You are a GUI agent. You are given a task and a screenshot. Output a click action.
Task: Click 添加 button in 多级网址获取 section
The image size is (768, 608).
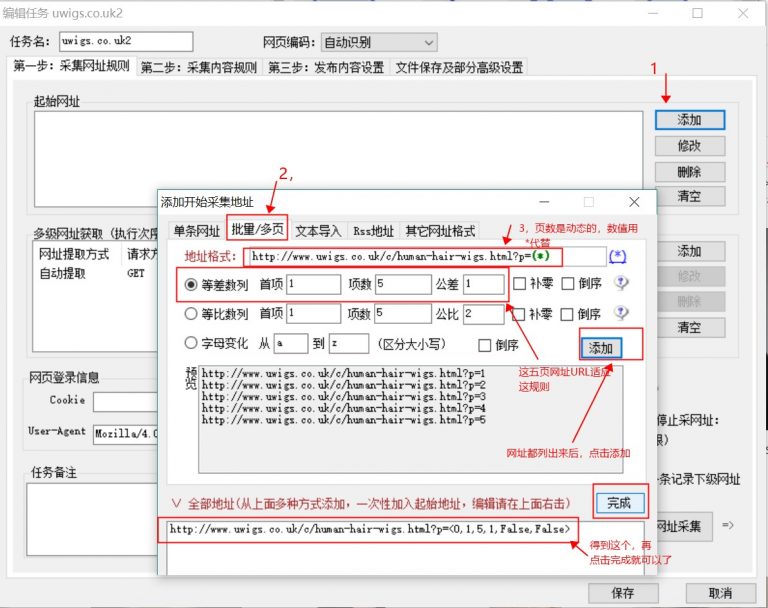pos(691,251)
